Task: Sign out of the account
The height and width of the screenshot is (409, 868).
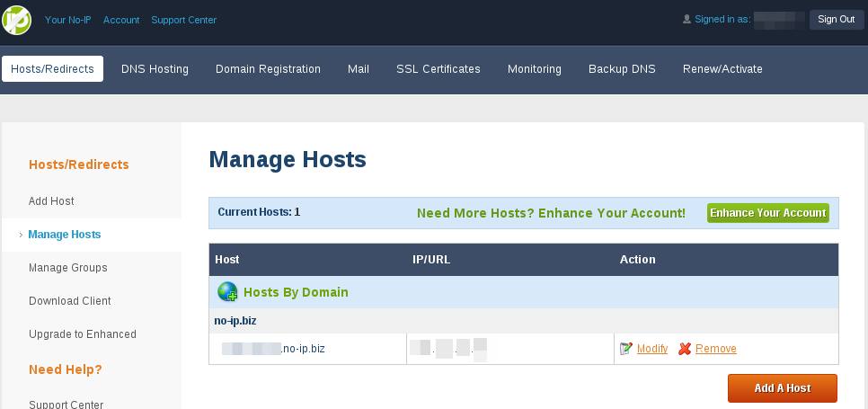Action: pos(837,20)
